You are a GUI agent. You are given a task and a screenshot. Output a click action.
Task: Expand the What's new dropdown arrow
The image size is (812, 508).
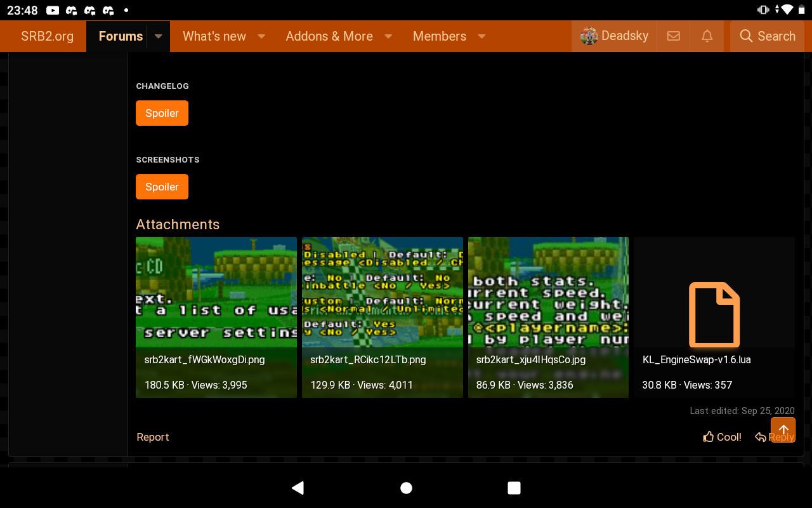pyautogui.click(x=261, y=36)
